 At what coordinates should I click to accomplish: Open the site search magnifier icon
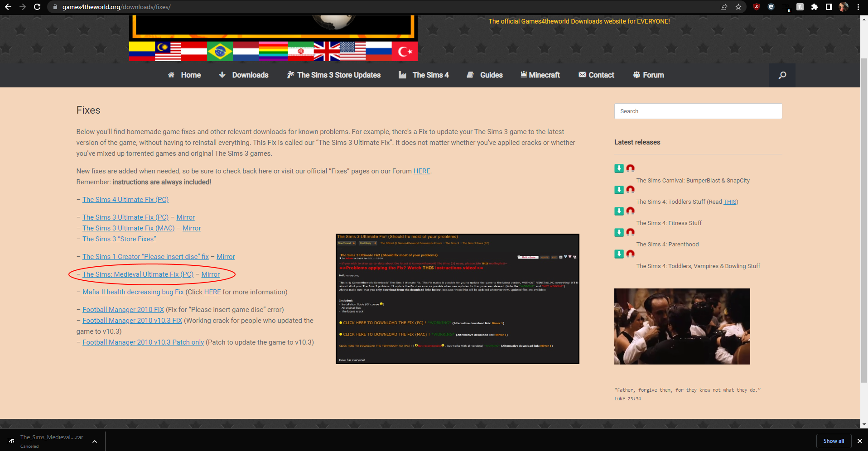(782, 75)
